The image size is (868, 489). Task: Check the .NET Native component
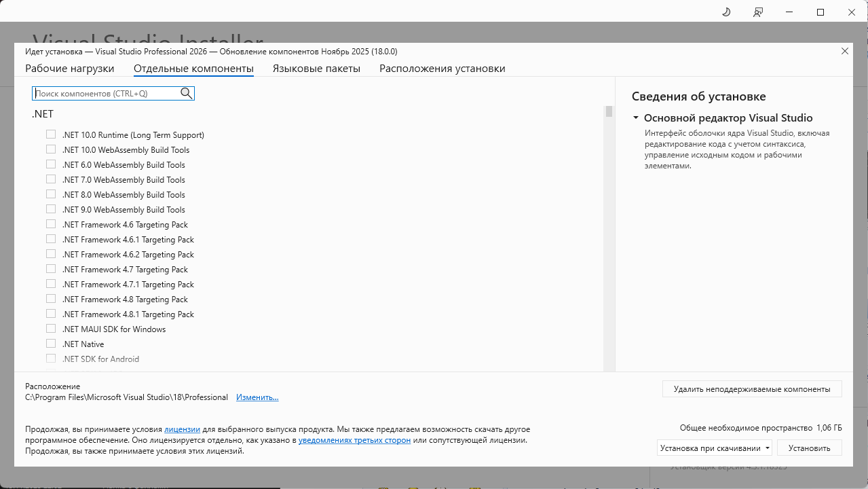(51, 344)
